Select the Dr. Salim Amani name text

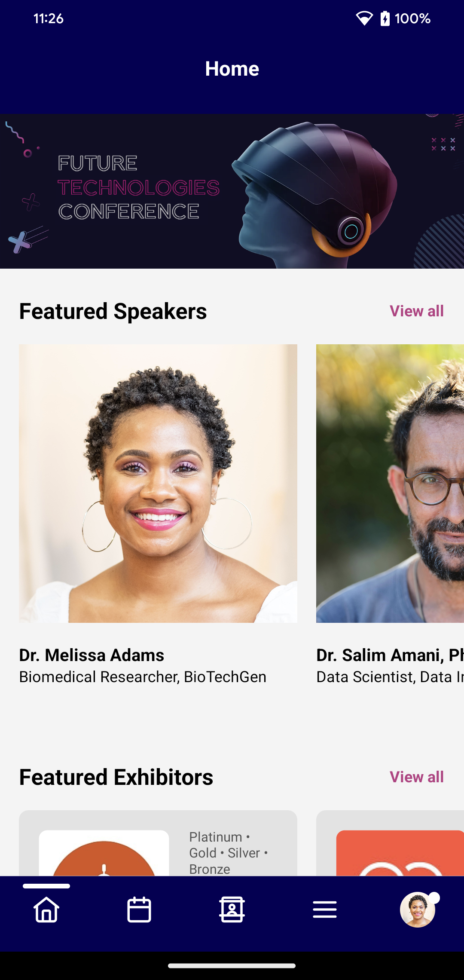point(389,655)
